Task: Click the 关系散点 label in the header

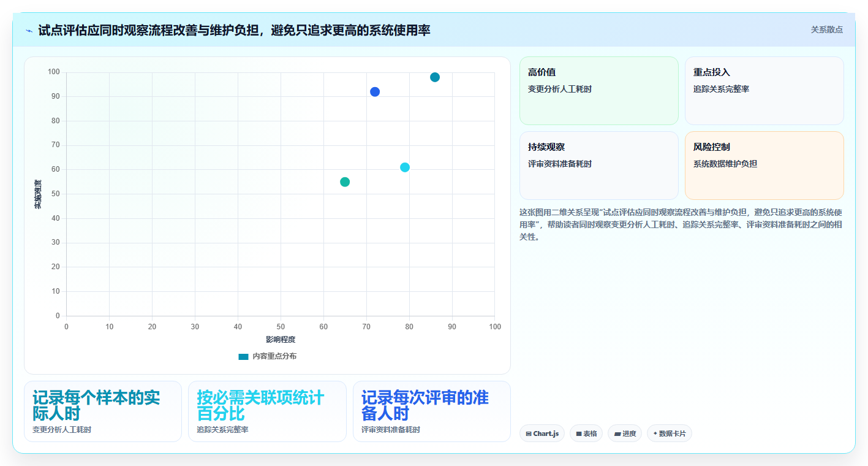Action: point(826,29)
